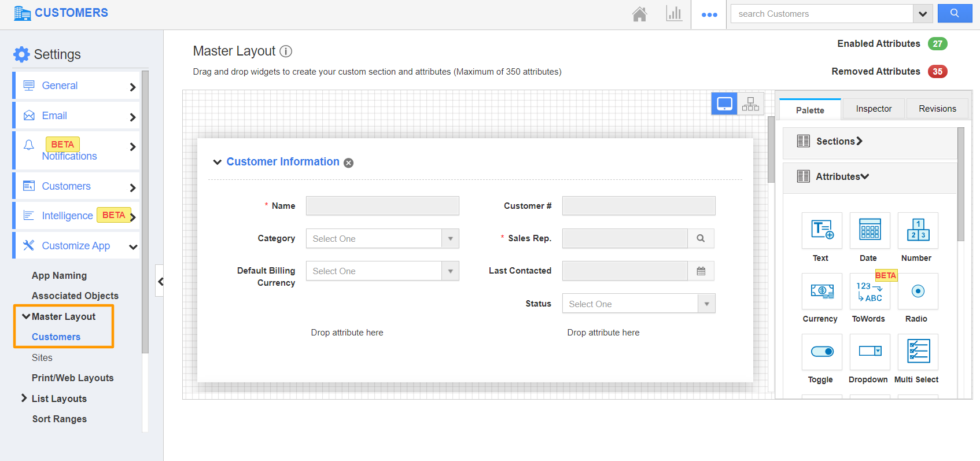
Task: Switch to the Inspector tab
Action: (x=874, y=109)
